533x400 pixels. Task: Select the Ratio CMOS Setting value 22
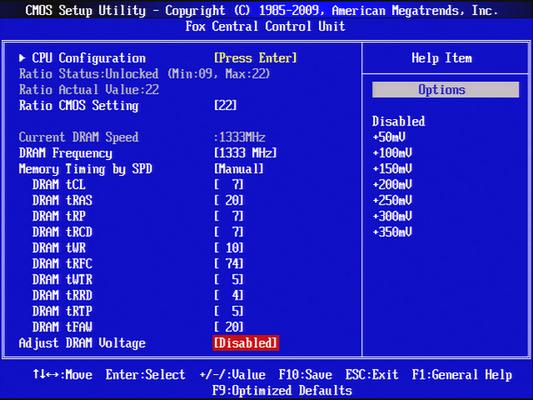(225, 105)
